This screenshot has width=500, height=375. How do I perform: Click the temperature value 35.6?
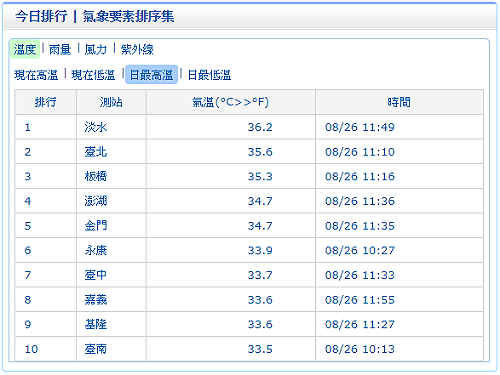pos(260,152)
